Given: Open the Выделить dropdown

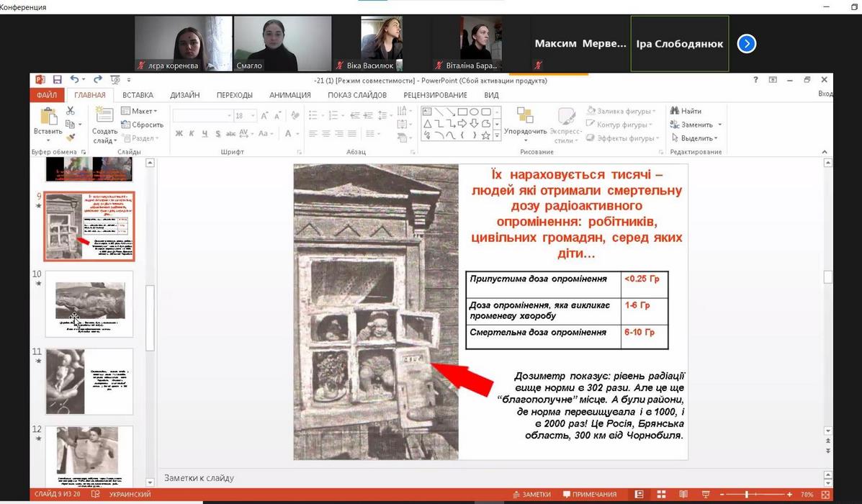Looking at the screenshot, I should point(696,138).
